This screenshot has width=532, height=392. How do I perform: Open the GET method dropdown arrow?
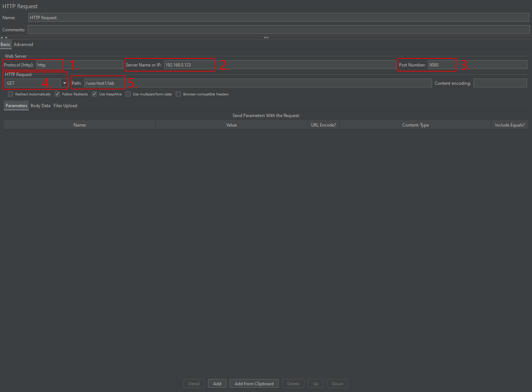click(x=64, y=83)
